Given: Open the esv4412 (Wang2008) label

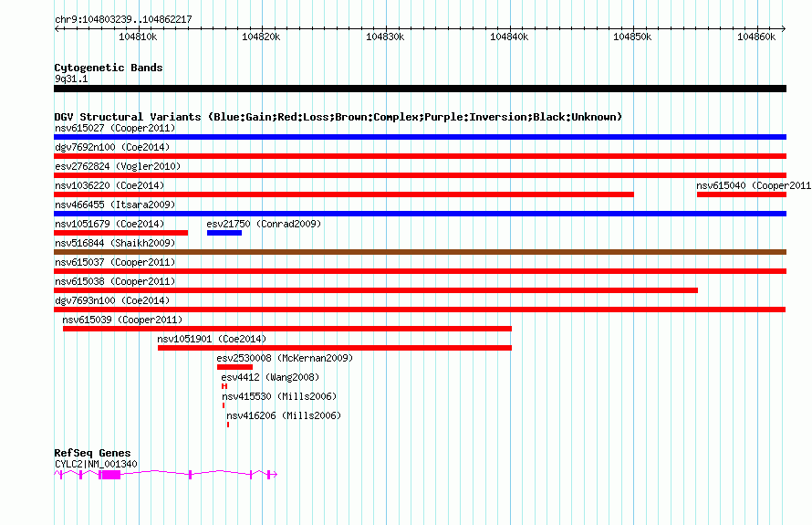Looking at the screenshot, I should tap(270, 377).
